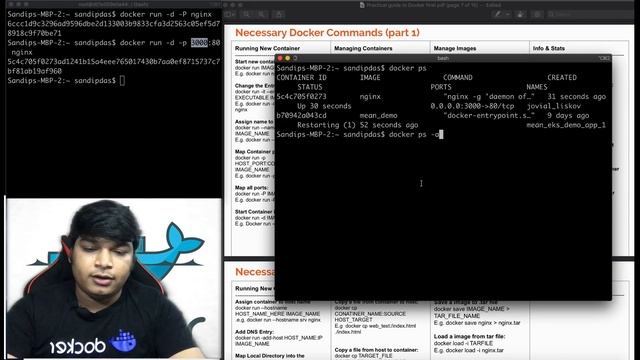Viewport: 640px width, 360px height.
Task: Click highlighted '3000' in the left terminal
Action: pyautogui.click(x=199, y=42)
